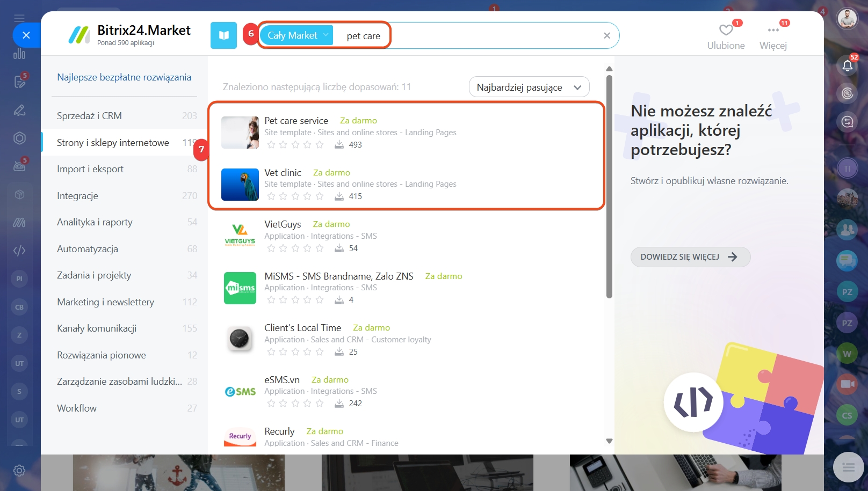This screenshot has height=491, width=868.
Task: Click the eSMS app logo
Action: coord(240,392)
